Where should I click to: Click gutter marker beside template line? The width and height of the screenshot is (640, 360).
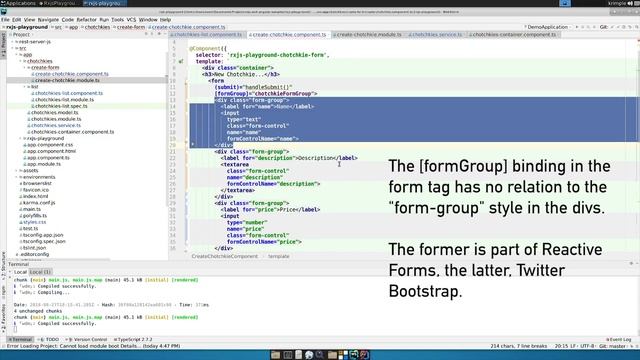pos(181,62)
